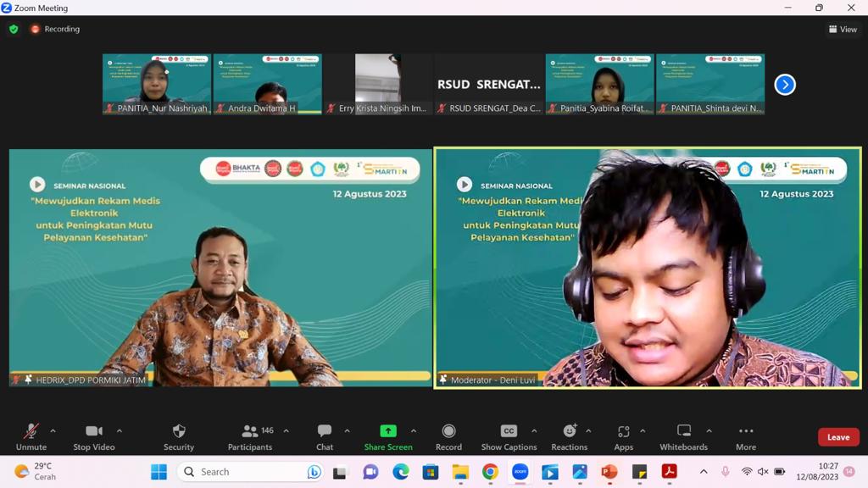Image resolution: width=868 pixels, height=488 pixels.
Task: Open the Security shield icon
Action: tap(178, 436)
